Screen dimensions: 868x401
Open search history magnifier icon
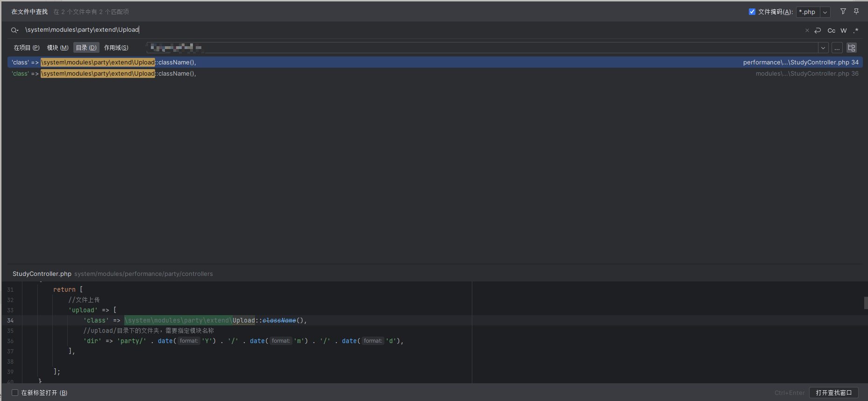(15, 30)
